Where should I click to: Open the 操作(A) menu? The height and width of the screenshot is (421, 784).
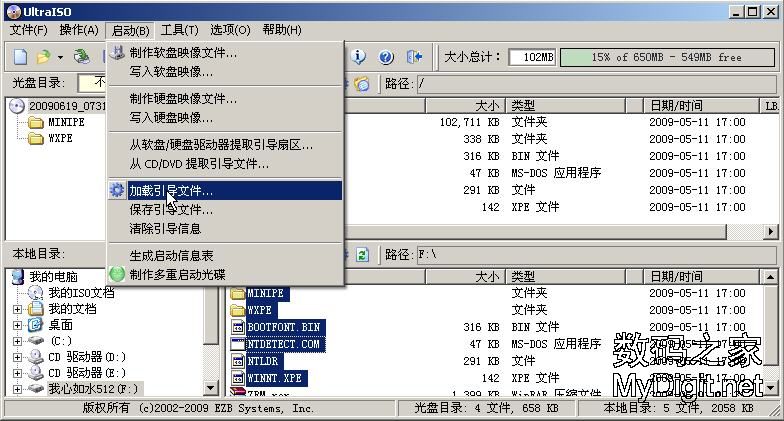tap(79, 30)
